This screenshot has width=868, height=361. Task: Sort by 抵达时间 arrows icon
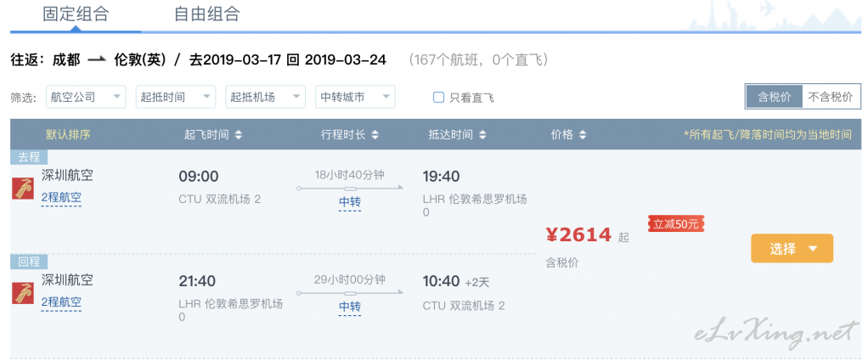click(x=482, y=134)
